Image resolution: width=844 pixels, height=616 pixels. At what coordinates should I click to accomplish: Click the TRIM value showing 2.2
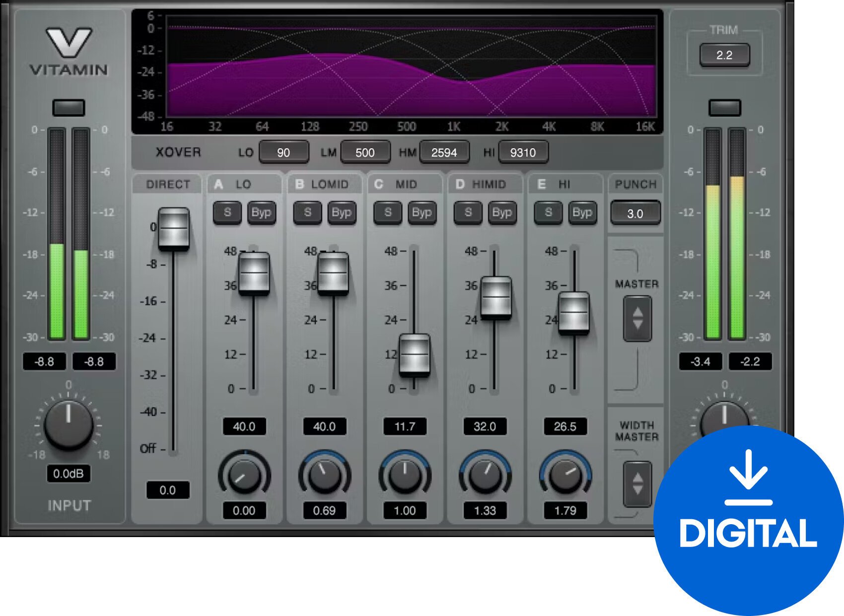pos(724,55)
